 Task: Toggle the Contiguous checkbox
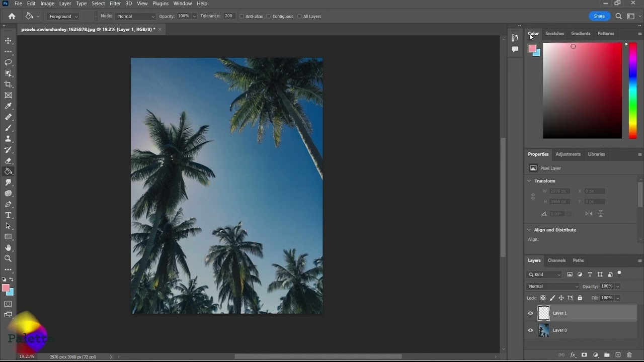pos(269,17)
